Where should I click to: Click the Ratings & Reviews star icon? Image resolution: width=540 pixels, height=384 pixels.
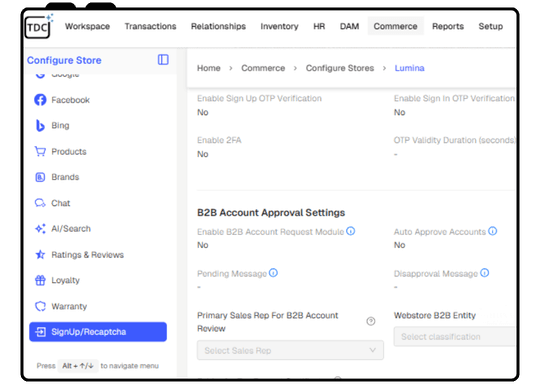[x=40, y=255]
